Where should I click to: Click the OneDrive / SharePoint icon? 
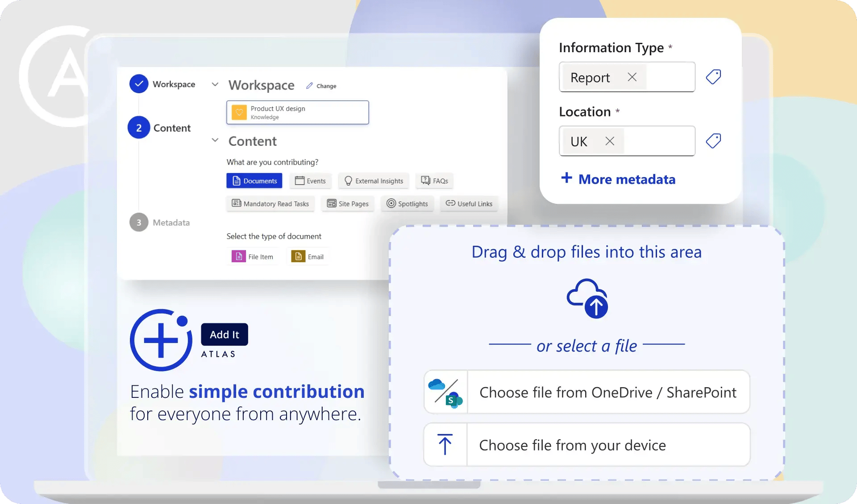(445, 392)
